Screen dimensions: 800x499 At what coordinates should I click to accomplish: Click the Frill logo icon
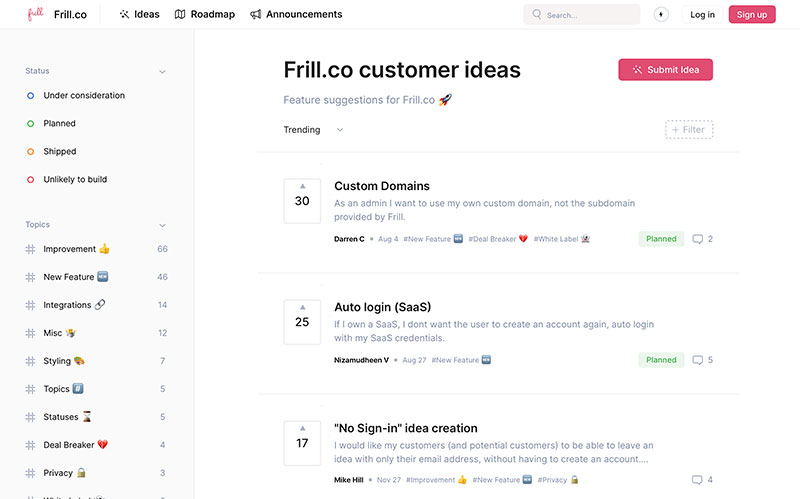pyautogui.click(x=35, y=14)
